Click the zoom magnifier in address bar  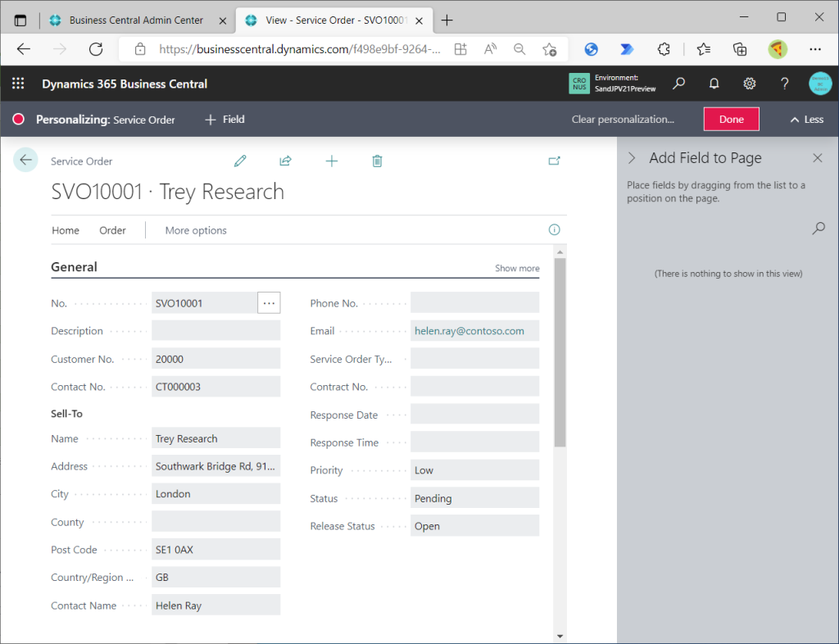pos(519,49)
